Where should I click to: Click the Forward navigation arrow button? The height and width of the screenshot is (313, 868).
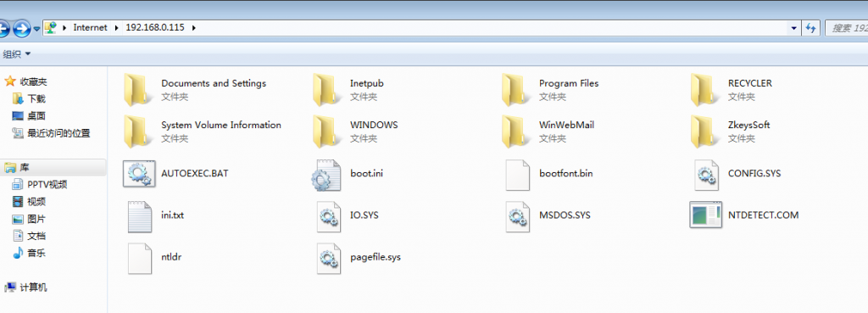[x=21, y=28]
